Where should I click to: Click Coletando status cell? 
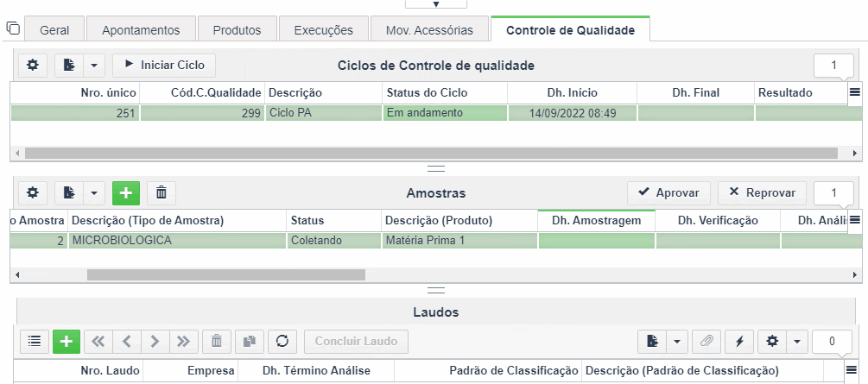pyautogui.click(x=333, y=241)
